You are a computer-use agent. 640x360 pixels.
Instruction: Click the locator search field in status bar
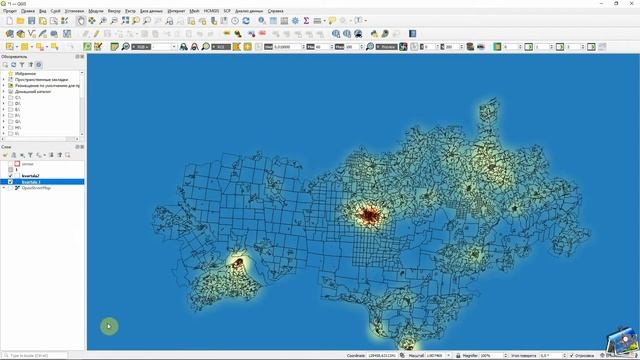[34, 356]
